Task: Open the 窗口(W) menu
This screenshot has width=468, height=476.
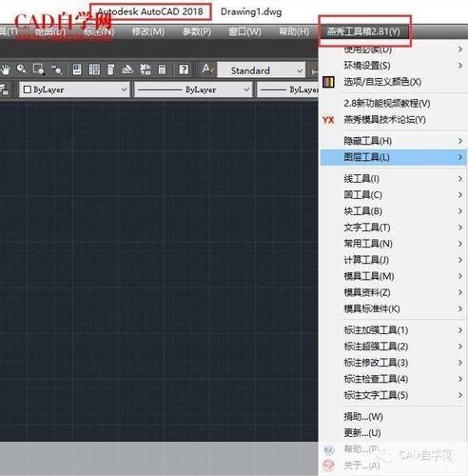Action: [x=245, y=31]
